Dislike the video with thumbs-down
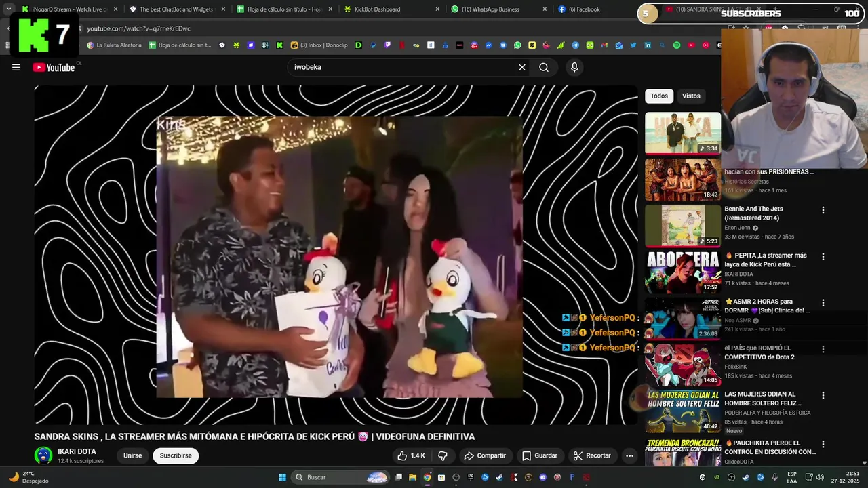Screen dimensions: 868x488 (443, 455)
